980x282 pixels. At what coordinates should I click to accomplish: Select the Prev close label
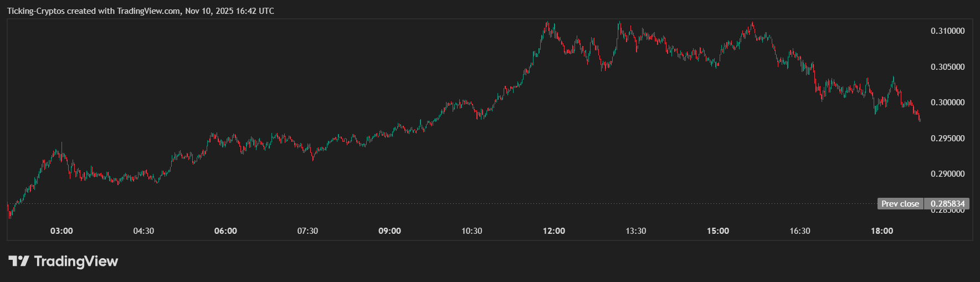point(900,204)
